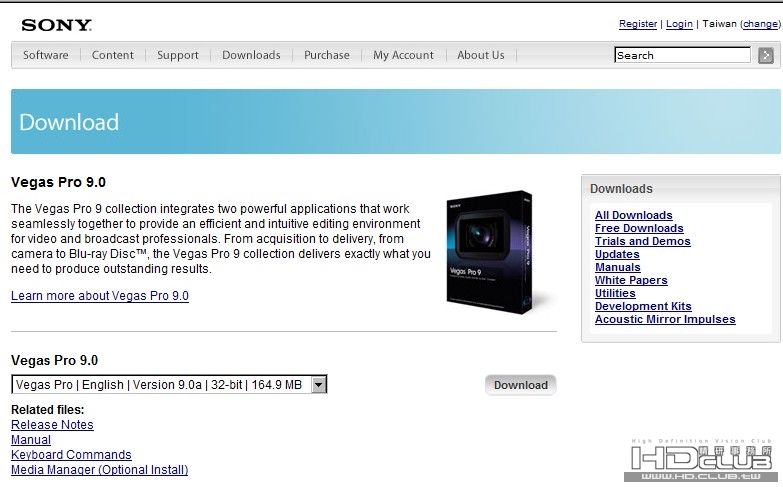Select the Vegas Pro version combo box
This screenshot has width=783, height=487.
point(169,385)
